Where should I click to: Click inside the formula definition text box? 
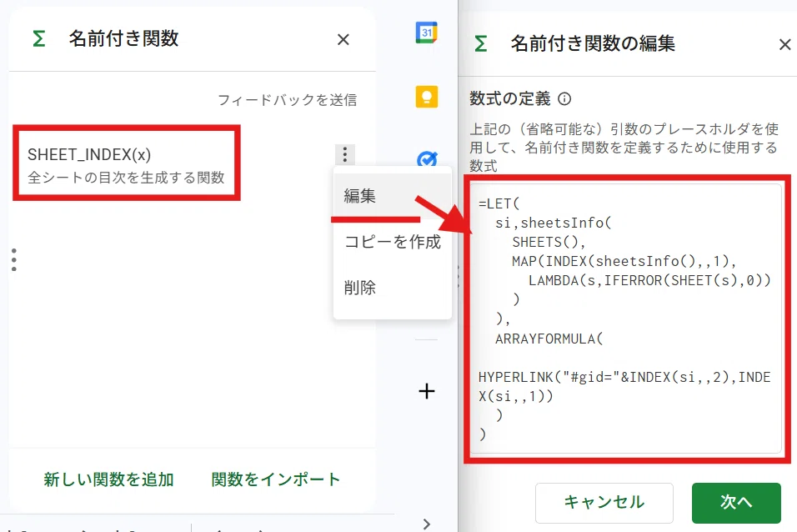tap(626, 319)
